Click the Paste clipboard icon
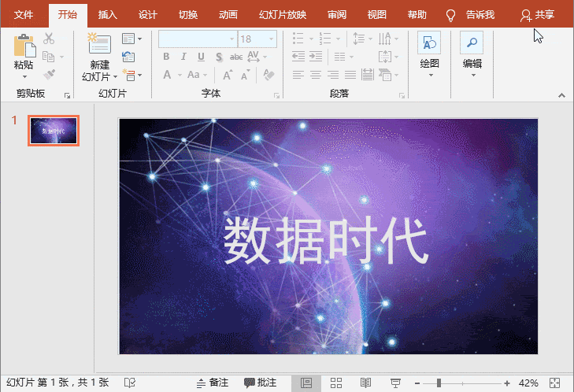Viewport: 574px width, 392px height. [25, 46]
